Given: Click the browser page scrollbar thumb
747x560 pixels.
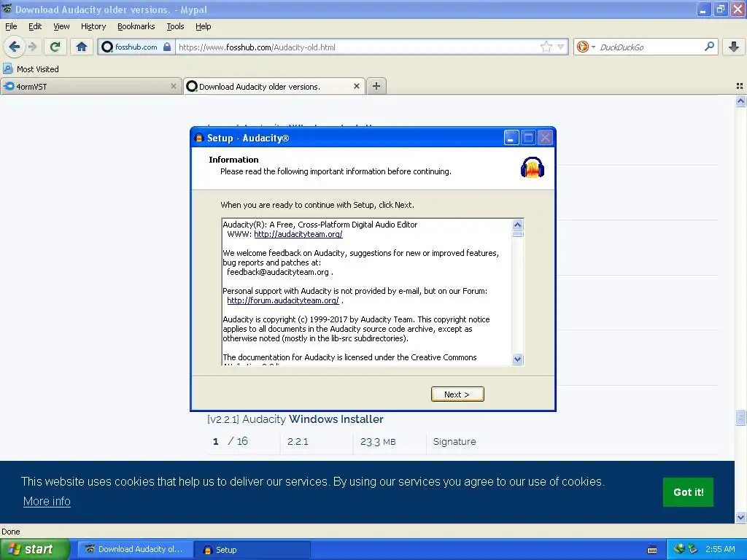Looking at the screenshot, I should [740, 418].
